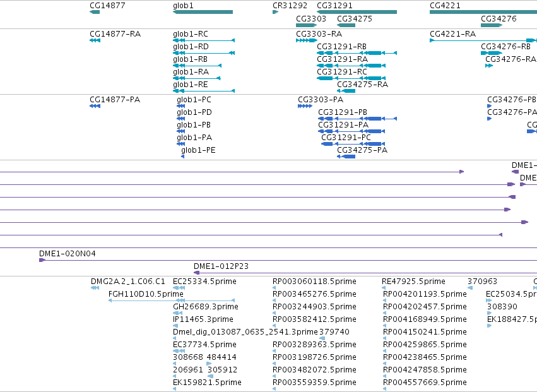
Task: Click EST RP004201193.5prime
Action: [x=425, y=294]
